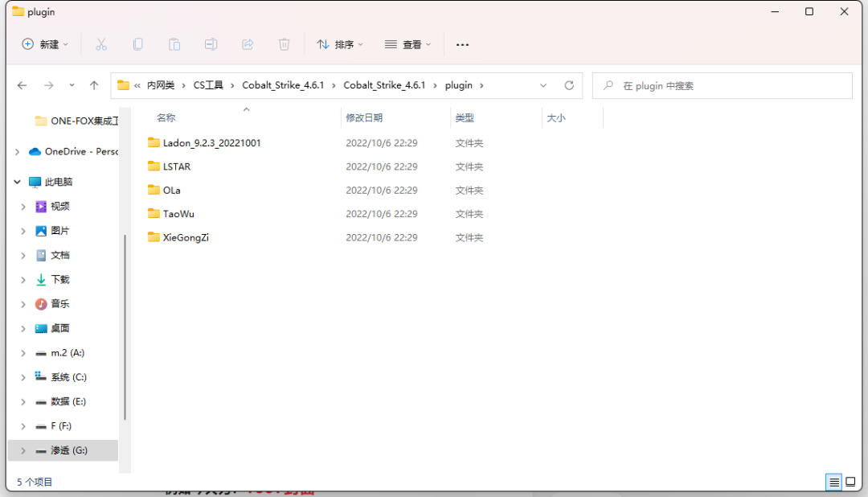Click the Copy icon in toolbar
Viewport: 868px width, 497px height.
click(x=138, y=44)
